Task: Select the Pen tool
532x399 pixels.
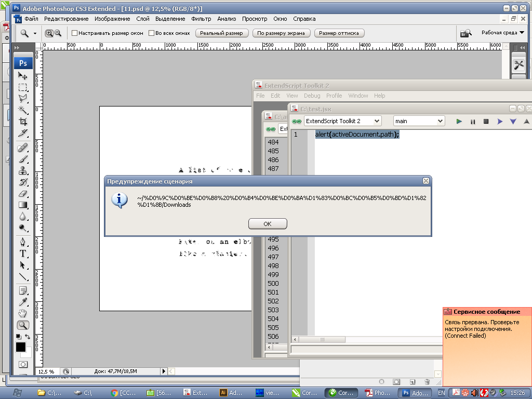Action: tap(23, 242)
